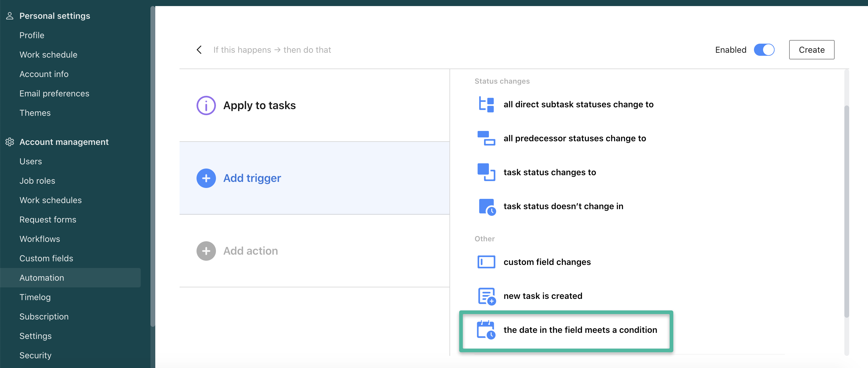Click the new task is created icon
The width and height of the screenshot is (868, 368).
coord(486,296)
